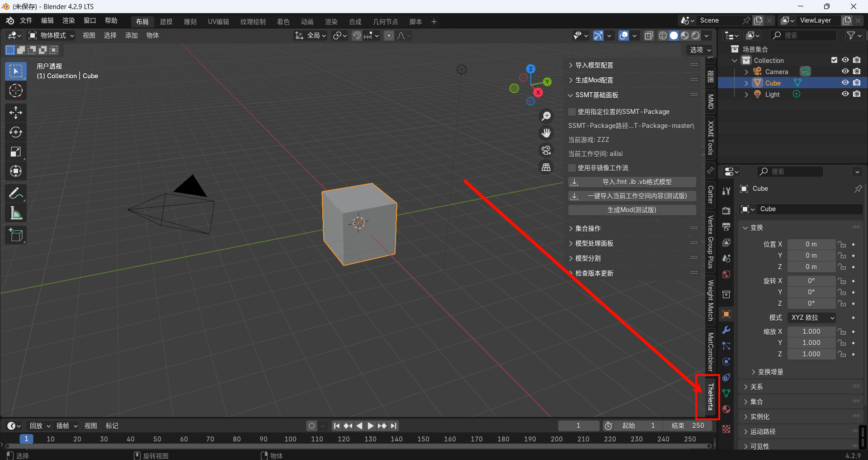Choose the Measure tool

pyautogui.click(x=16, y=213)
